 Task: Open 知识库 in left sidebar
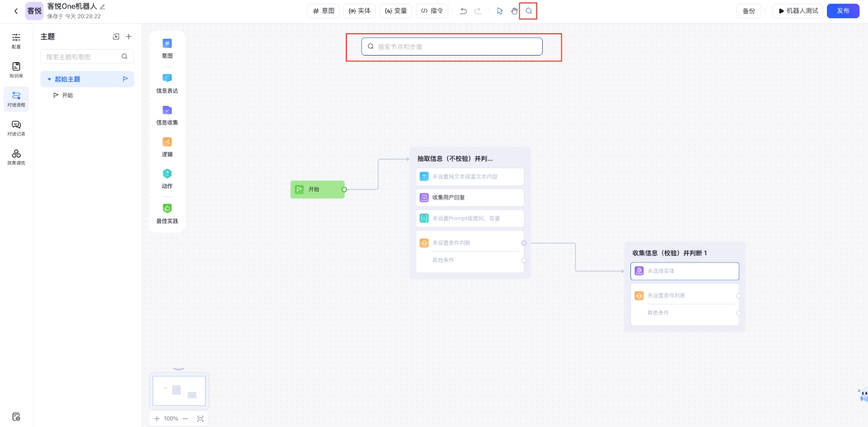(x=16, y=70)
